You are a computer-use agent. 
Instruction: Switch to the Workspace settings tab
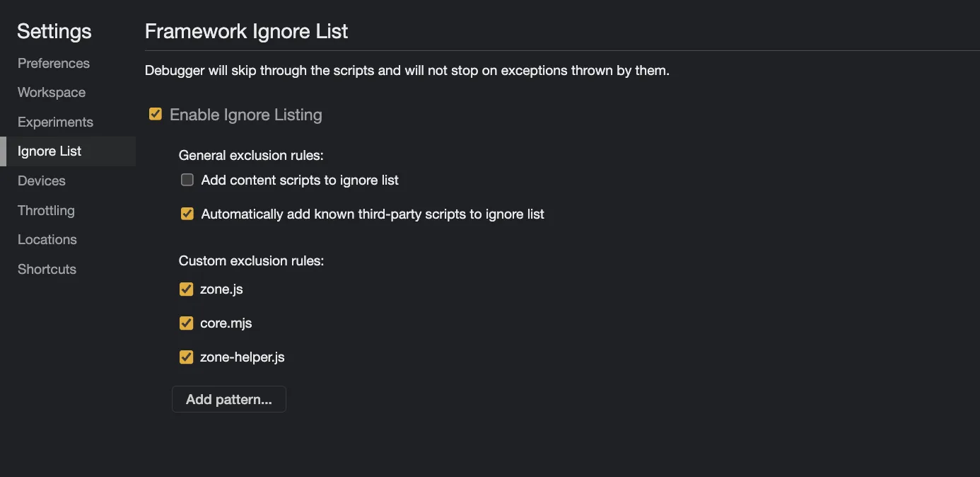(x=52, y=93)
